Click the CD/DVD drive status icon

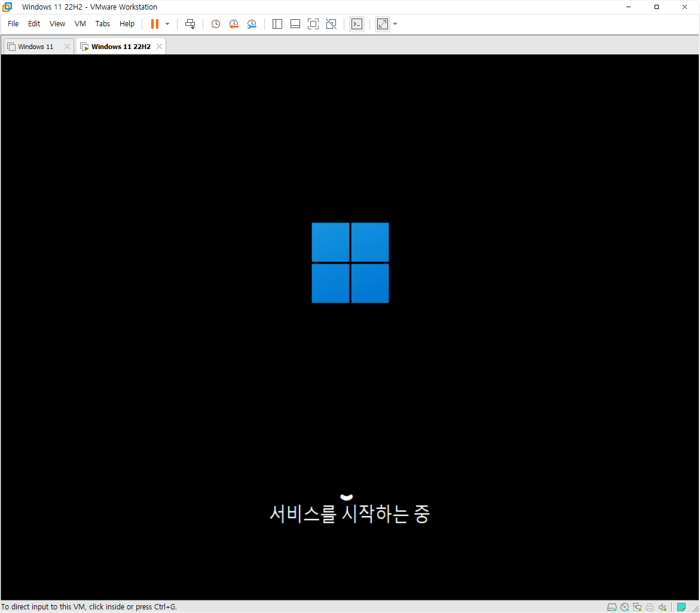coord(625,607)
